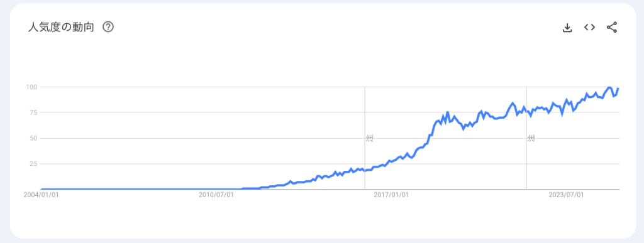Open the help tooltip beside 人気度の動向
The width and height of the screenshot is (644, 243).
pyautogui.click(x=108, y=27)
